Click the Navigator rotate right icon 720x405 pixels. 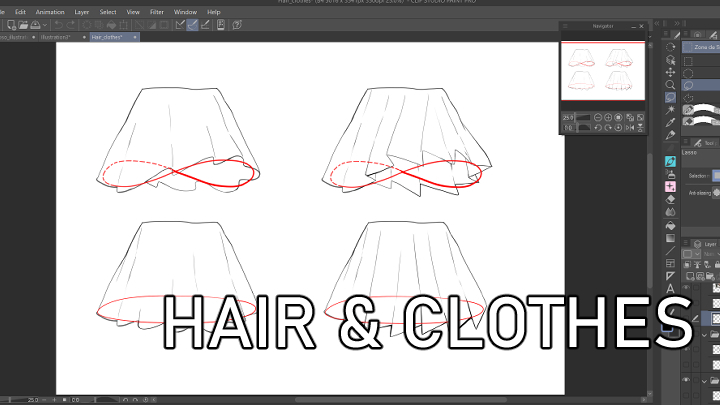(x=608, y=128)
